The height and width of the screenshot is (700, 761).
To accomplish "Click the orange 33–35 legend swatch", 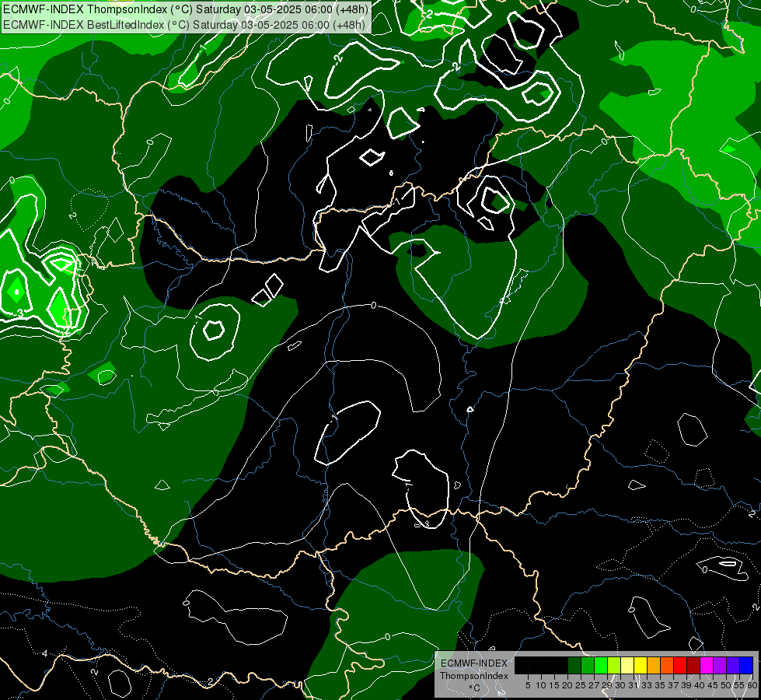I will click(x=654, y=665).
